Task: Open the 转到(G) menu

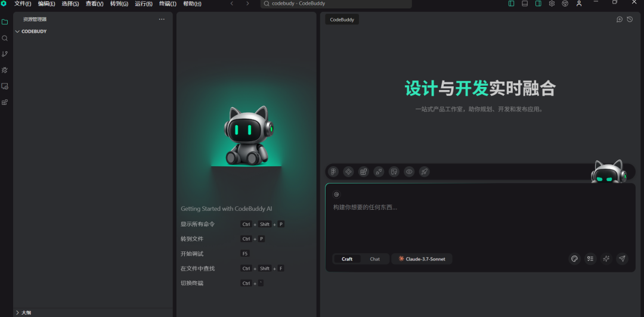Action: point(119,4)
